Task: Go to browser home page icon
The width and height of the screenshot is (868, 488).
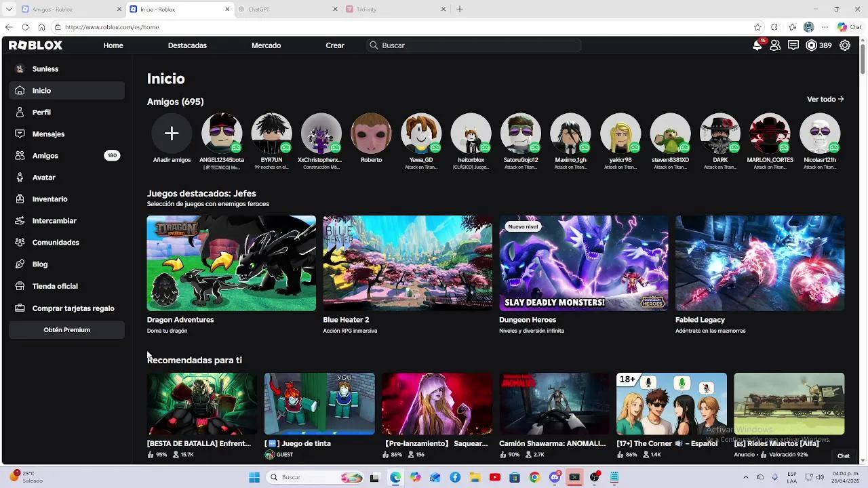Action: (x=41, y=27)
